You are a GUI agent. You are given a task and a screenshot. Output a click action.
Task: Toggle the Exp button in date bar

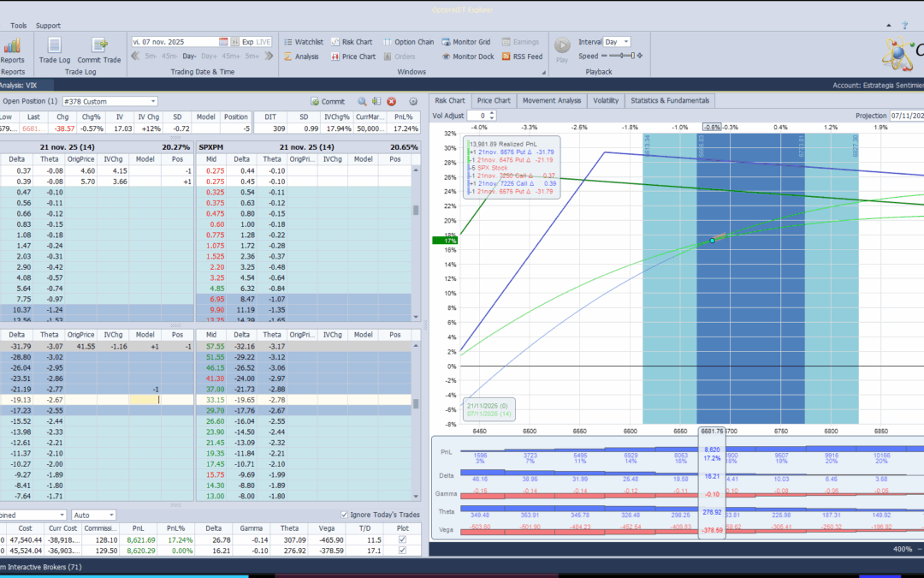coord(247,42)
